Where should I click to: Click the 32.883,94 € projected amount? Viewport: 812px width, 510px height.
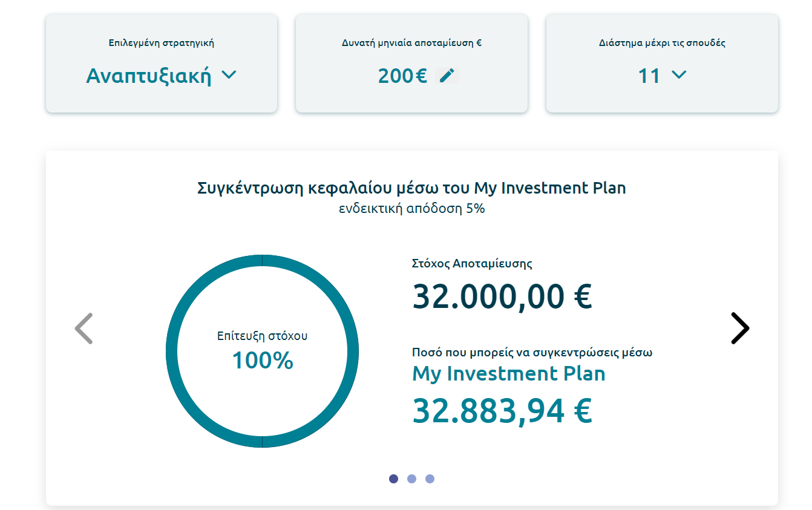point(502,411)
